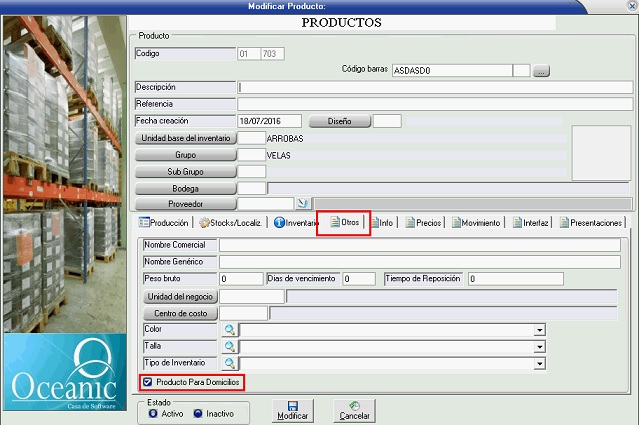Image resolution: width=639 pixels, height=425 pixels.
Task: Toggle the Producto Para Domicilios checkbox
Action: 148,382
